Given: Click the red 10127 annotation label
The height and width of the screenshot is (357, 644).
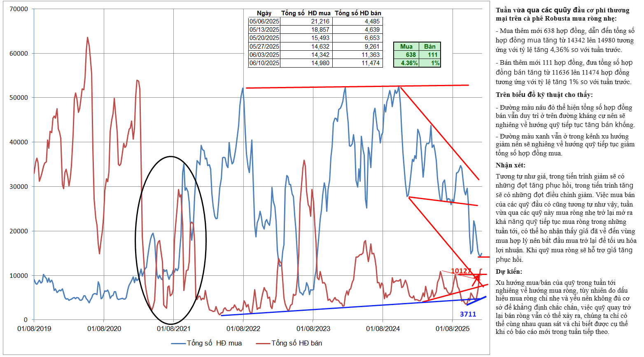Looking at the screenshot, I should point(461,271).
